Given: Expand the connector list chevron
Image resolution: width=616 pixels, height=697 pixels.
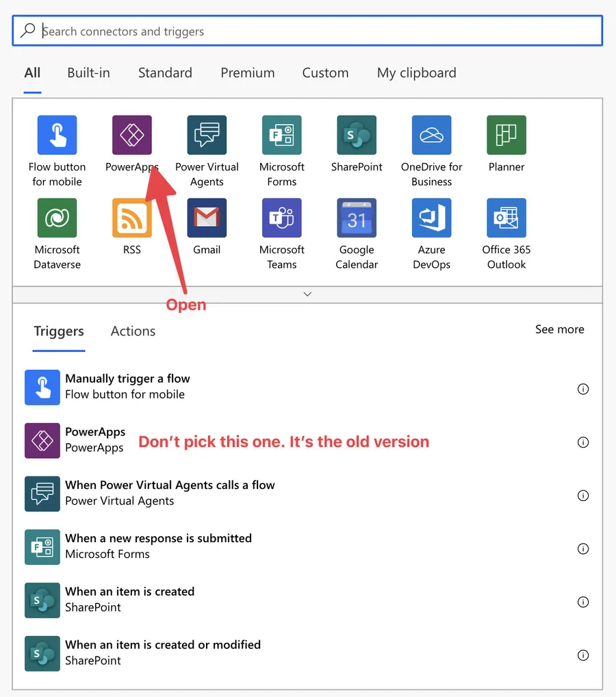Looking at the screenshot, I should (307, 293).
